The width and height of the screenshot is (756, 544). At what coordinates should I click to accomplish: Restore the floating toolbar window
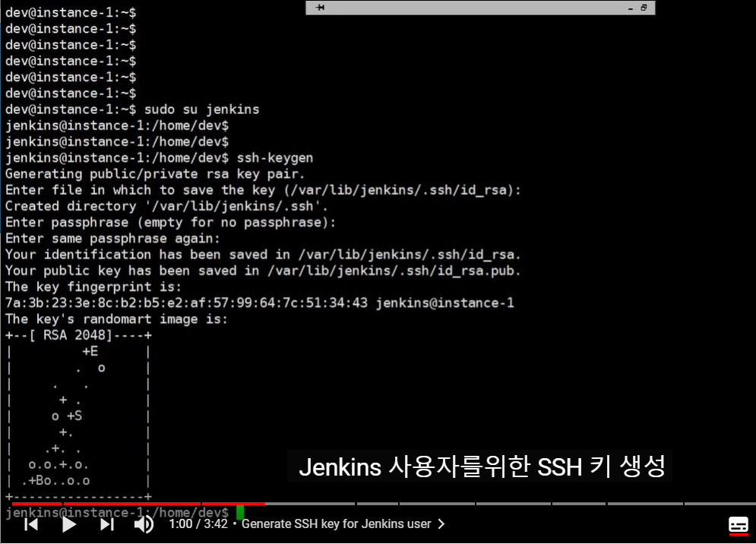(x=644, y=8)
